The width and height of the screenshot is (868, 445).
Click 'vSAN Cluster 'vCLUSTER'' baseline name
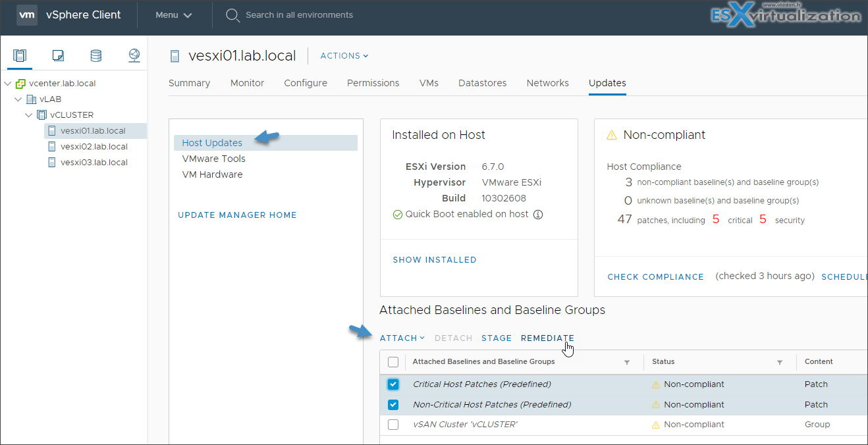pyautogui.click(x=465, y=425)
